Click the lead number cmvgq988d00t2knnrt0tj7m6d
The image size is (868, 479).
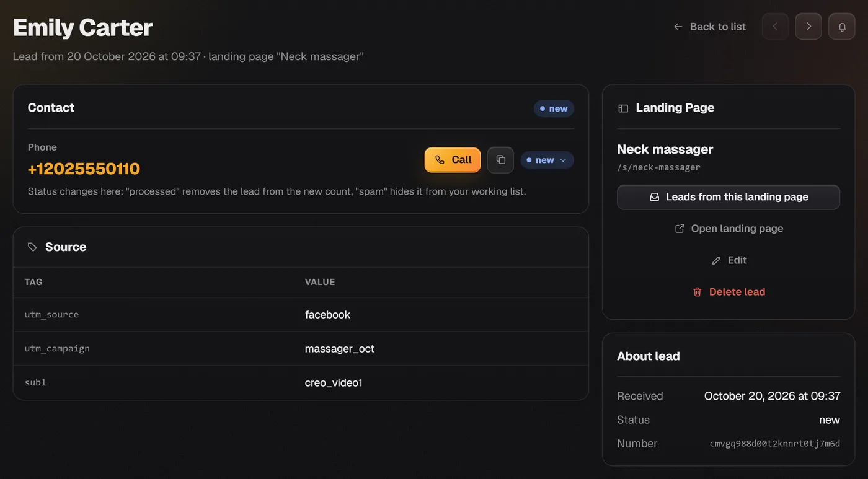pos(775,444)
